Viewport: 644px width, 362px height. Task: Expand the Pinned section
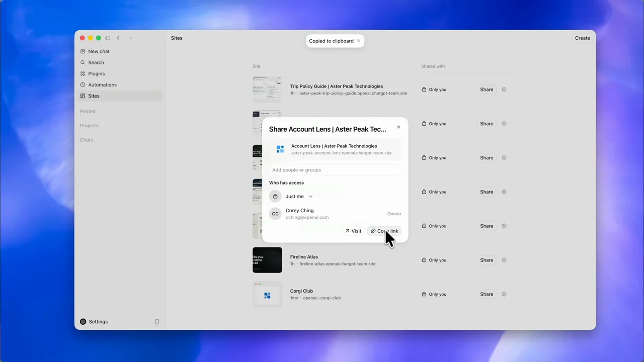click(88, 111)
